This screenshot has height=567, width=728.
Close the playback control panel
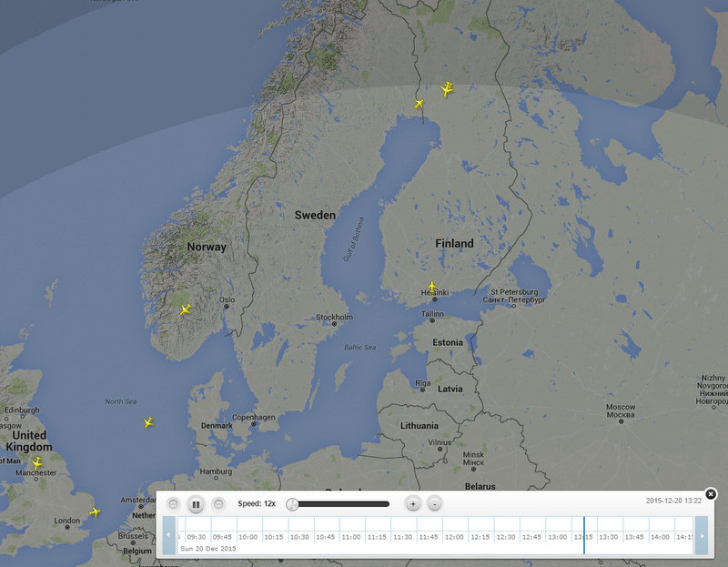click(x=711, y=494)
